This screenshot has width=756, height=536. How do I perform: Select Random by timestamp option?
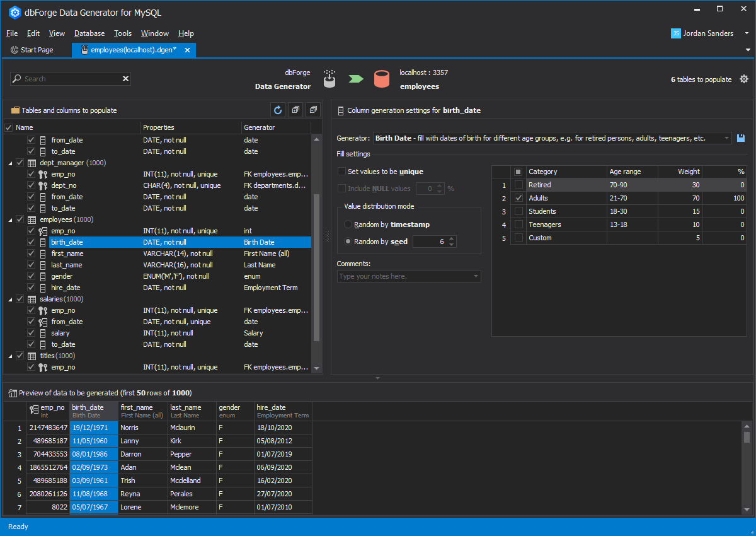click(x=348, y=224)
